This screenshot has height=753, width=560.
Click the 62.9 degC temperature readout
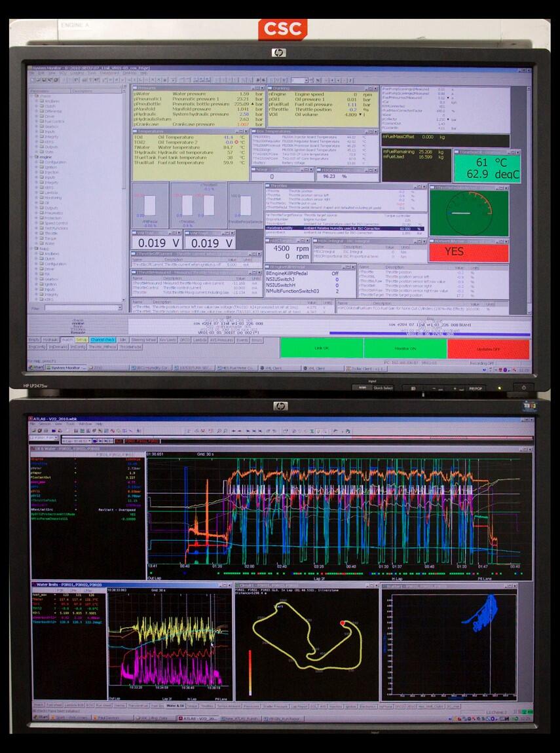pyautogui.click(x=493, y=174)
